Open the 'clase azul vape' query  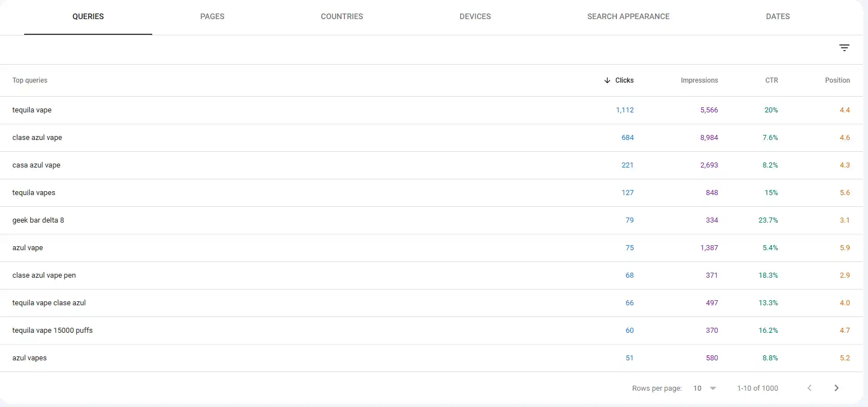[37, 138]
